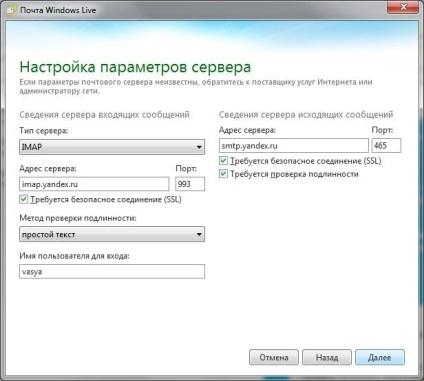Toggle Требуется проверка подлинности checkbox
424x381 pixels.
(223, 174)
